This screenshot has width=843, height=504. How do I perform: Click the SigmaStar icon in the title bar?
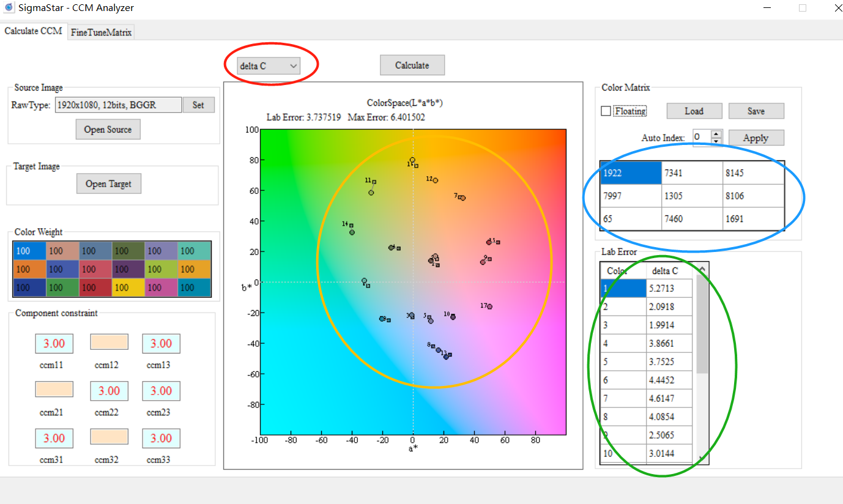[x=7, y=8]
